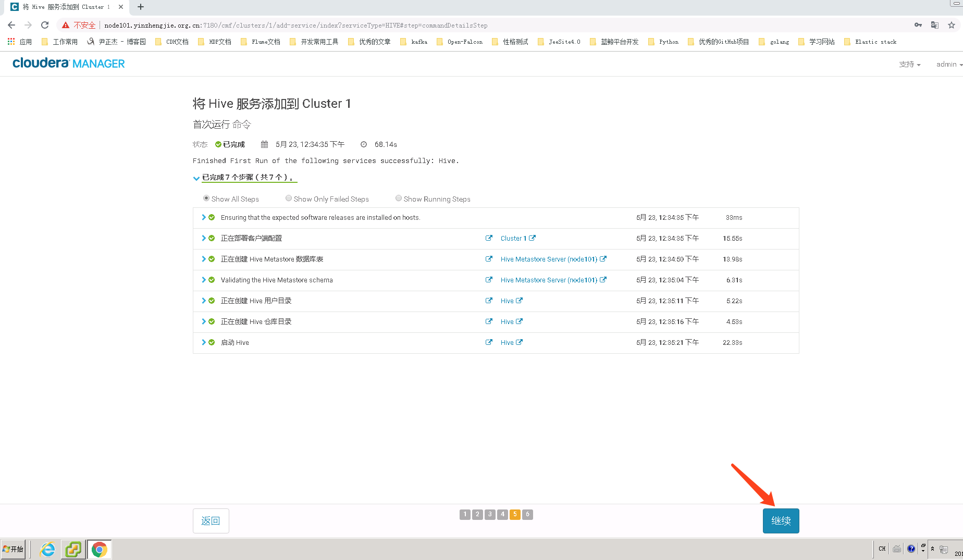Open the admin account dropdown
The image size is (963, 560).
click(x=948, y=64)
